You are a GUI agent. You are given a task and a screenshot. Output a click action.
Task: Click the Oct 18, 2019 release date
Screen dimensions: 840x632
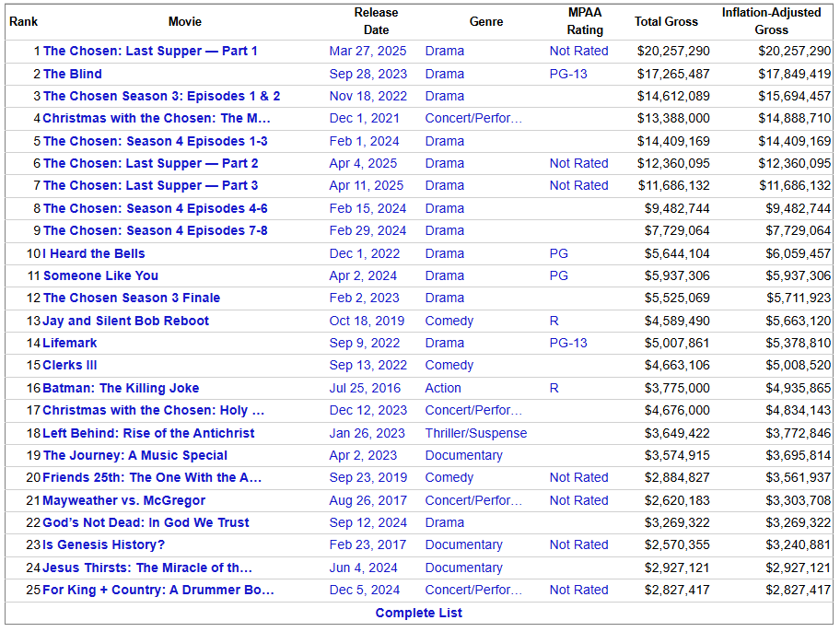367,322
